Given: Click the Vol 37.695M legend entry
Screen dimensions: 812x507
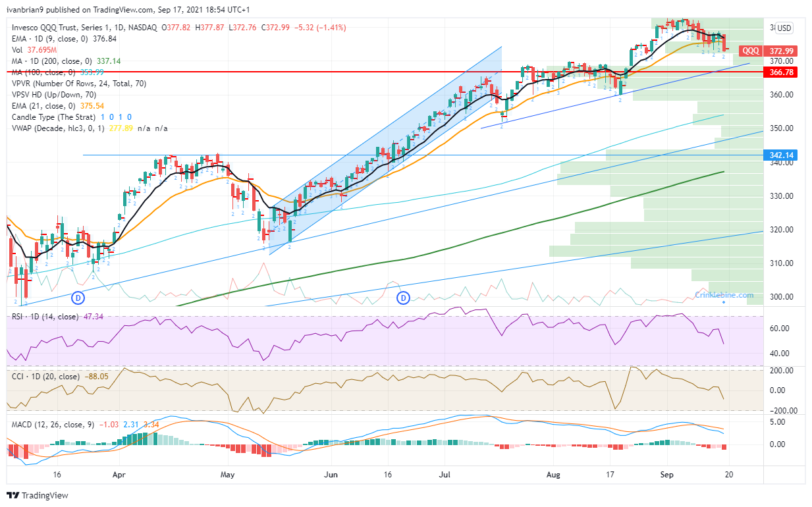Looking at the screenshot, I should click(34, 49).
